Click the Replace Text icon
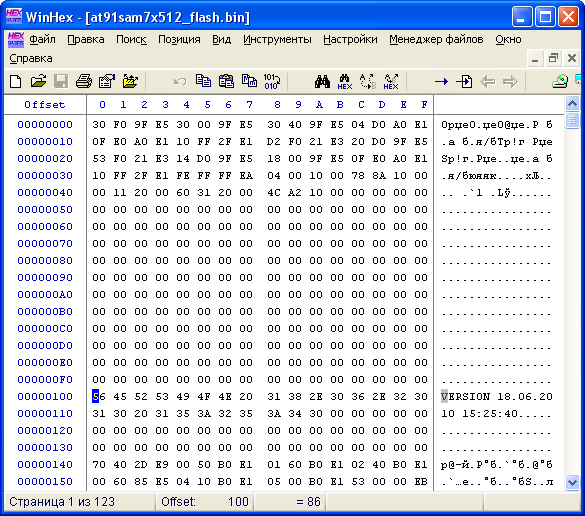The image size is (585, 516). click(x=367, y=81)
